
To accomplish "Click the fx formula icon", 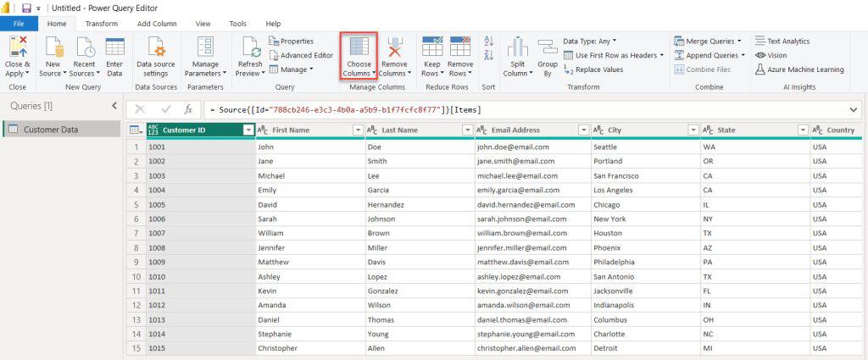I will point(188,109).
